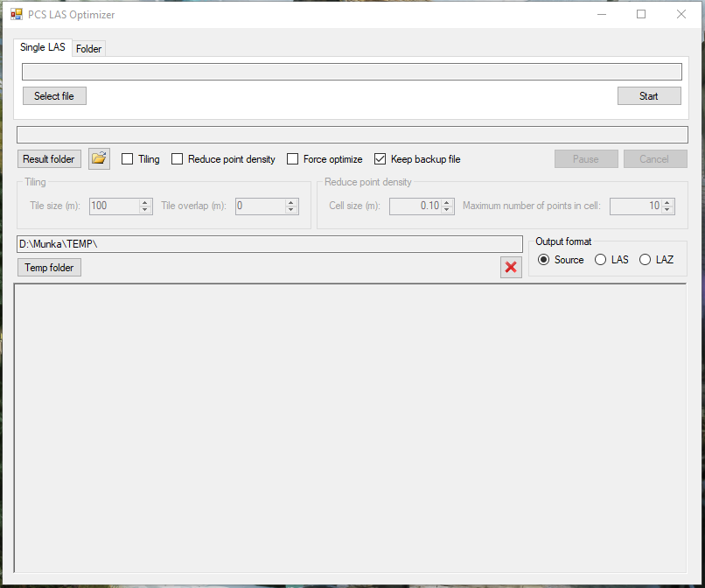705x588 pixels.
Task: Minimize the PCS LAS Optimizer window
Action: [x=602, y=14]
